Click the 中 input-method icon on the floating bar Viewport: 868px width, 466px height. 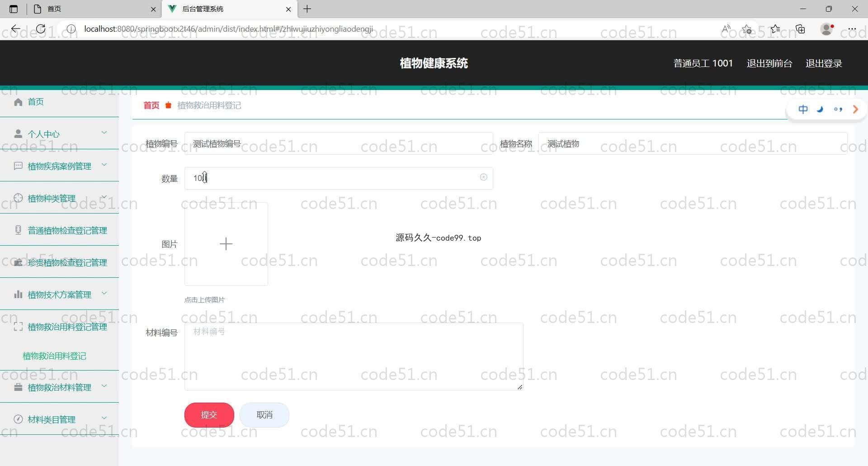tap(803, 109)
